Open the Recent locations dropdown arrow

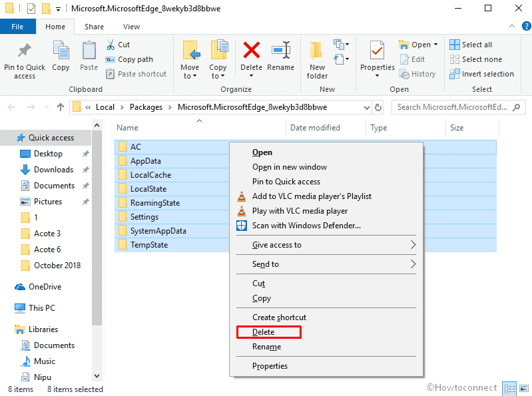(47, 107)
